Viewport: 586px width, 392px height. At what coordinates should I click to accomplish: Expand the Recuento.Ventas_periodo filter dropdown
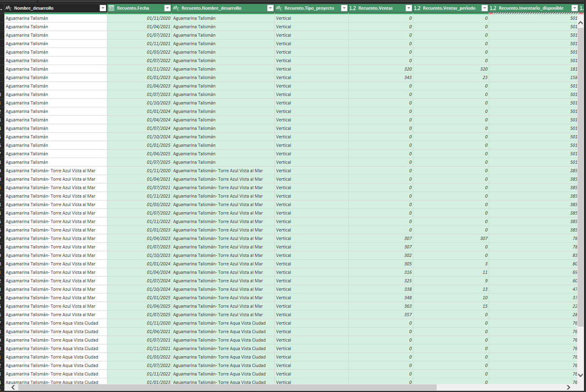pos(484,8)
